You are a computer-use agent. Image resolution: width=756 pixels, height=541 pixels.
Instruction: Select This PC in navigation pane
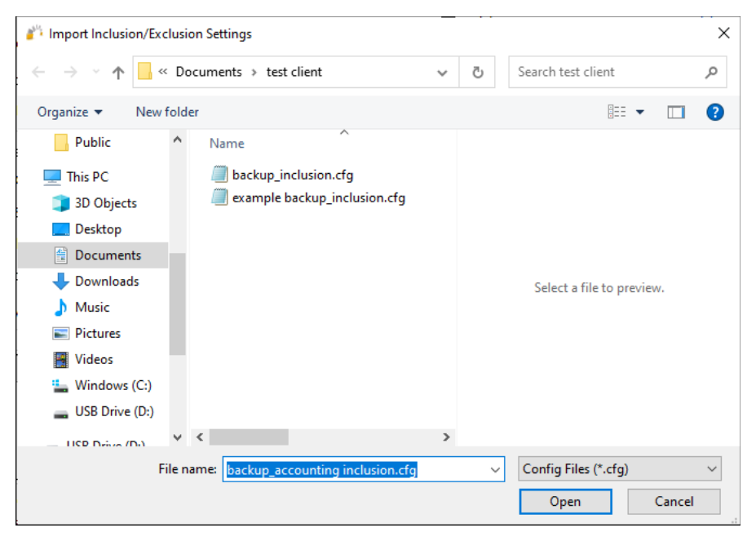click(x=87, y=177)
